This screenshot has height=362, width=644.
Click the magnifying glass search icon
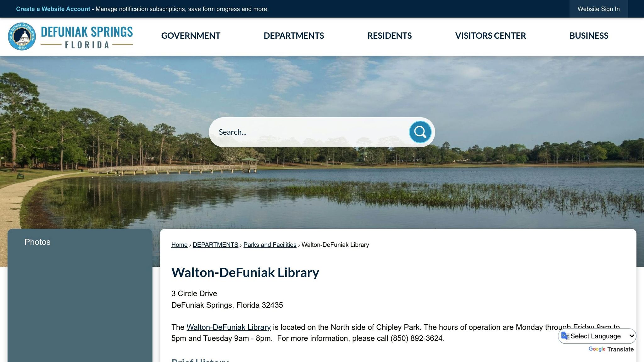(x=420, y=132)
